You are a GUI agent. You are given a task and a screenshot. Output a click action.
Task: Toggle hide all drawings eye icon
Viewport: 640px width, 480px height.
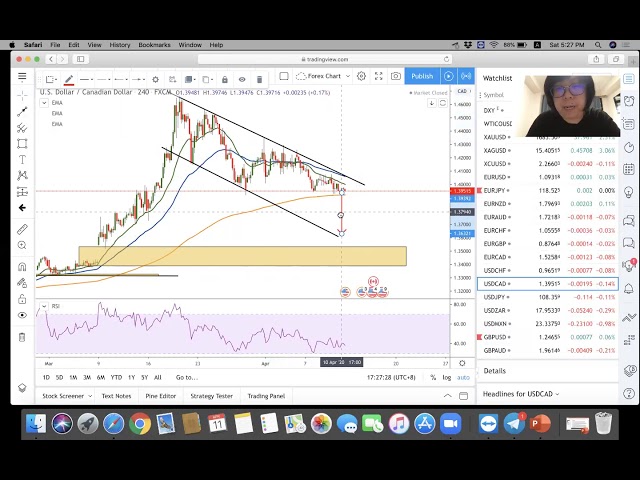[22, 315]
